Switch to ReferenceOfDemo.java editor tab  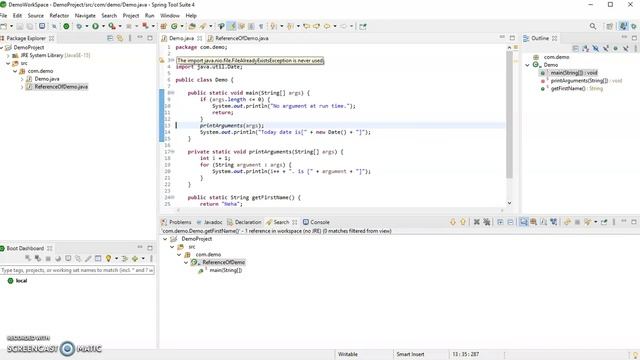coord(238,38)
